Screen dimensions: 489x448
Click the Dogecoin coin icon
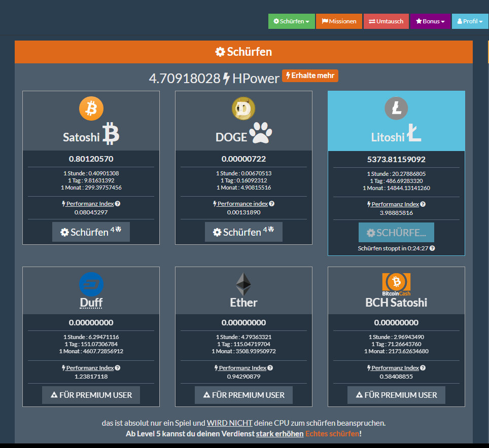[x=243, y=108]
